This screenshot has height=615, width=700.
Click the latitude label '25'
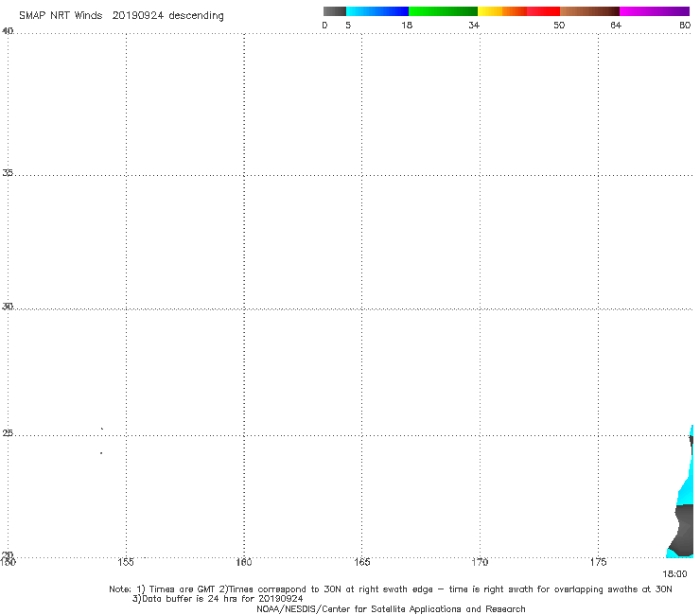pos(8,432)
